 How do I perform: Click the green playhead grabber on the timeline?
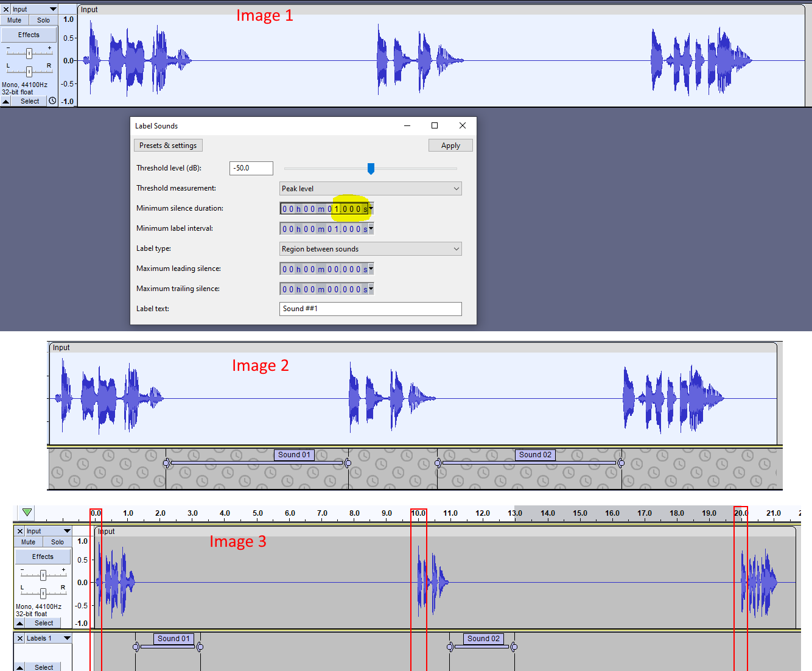[26, 513]
